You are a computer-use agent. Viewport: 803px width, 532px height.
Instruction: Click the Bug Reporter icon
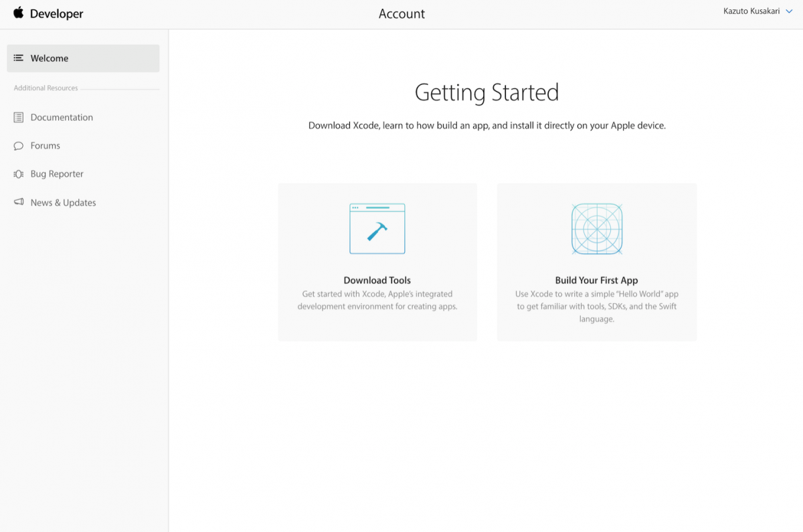click(x=17, y=173)
